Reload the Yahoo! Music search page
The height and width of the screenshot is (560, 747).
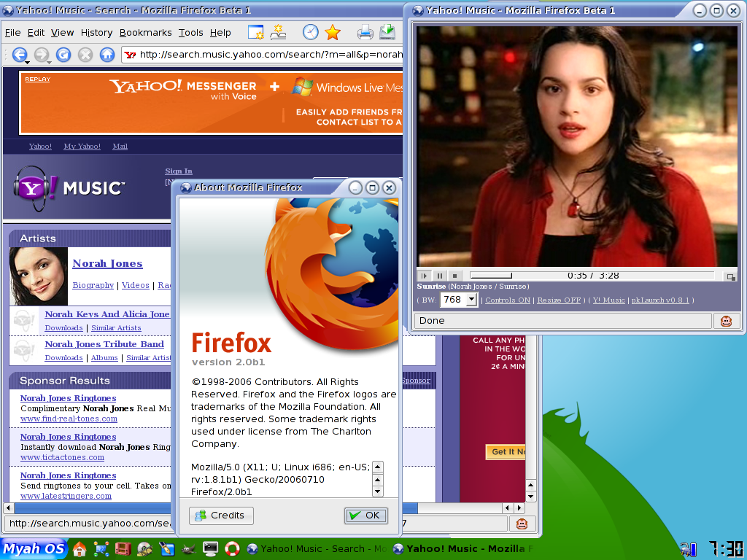point(63,55)
